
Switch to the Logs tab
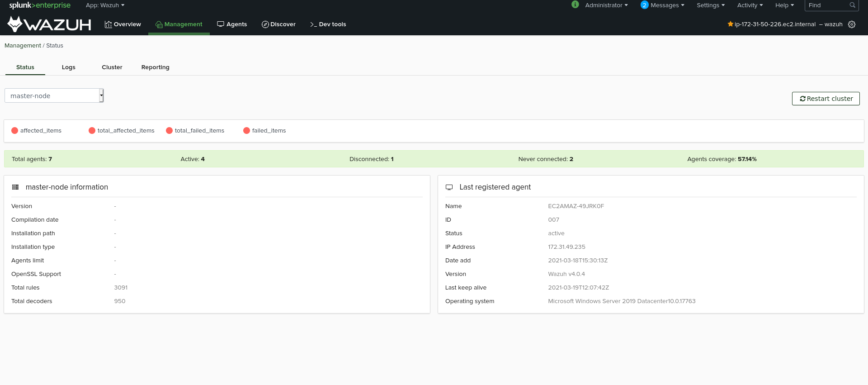69,67
